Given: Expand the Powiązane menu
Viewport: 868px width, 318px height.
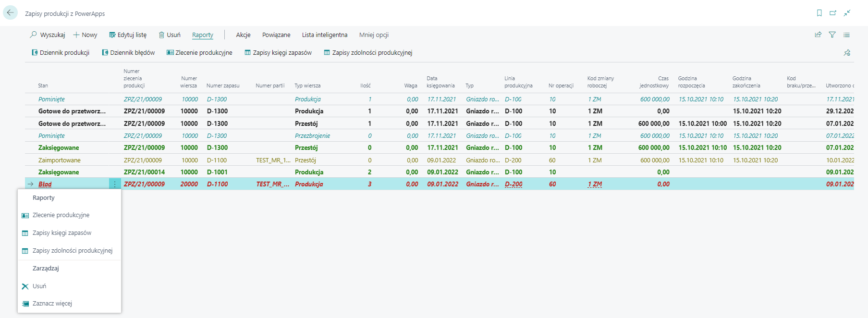Looking at the screenshot, I should tap(276, 35).
